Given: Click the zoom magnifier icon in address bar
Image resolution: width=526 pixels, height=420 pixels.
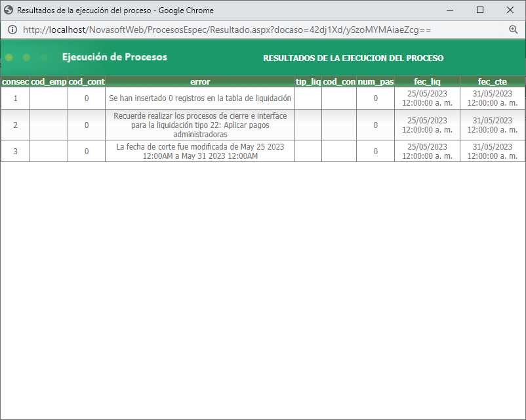Looking at the screenshot, I should pyautogui.click(x=512, y=29).
